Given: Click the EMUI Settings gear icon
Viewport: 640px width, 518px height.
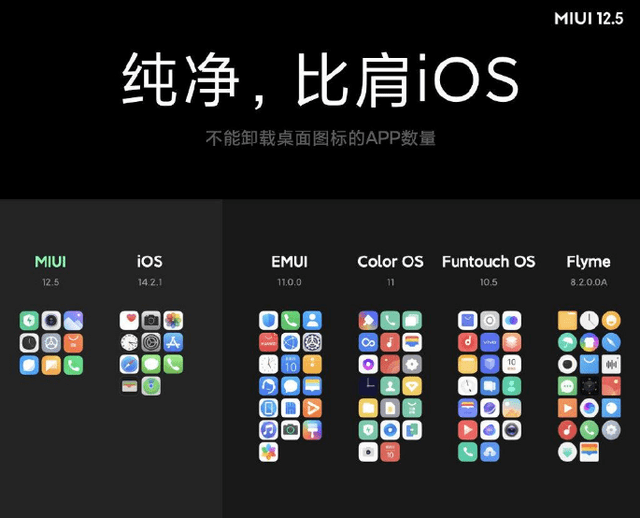Looking at the screenshot, I should coord(312,342).
